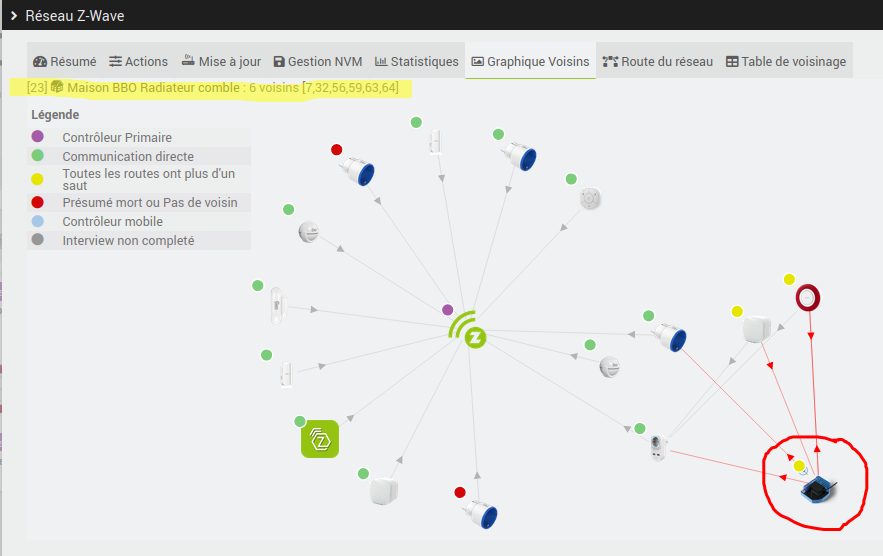Viewport: 883px width, 556px height.
Task: Click the white wall plug with socket node
Action: 658,447
